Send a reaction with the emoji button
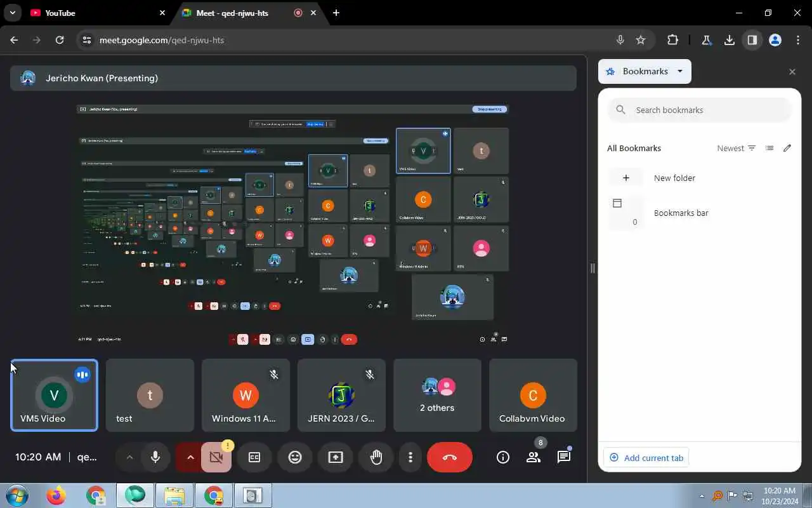Image resolution: width=812 pixels, height=508 pixels. coord(295,457)
